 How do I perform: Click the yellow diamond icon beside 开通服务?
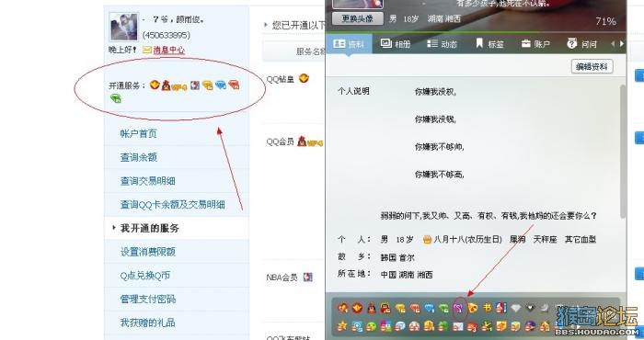coord(207,85)
